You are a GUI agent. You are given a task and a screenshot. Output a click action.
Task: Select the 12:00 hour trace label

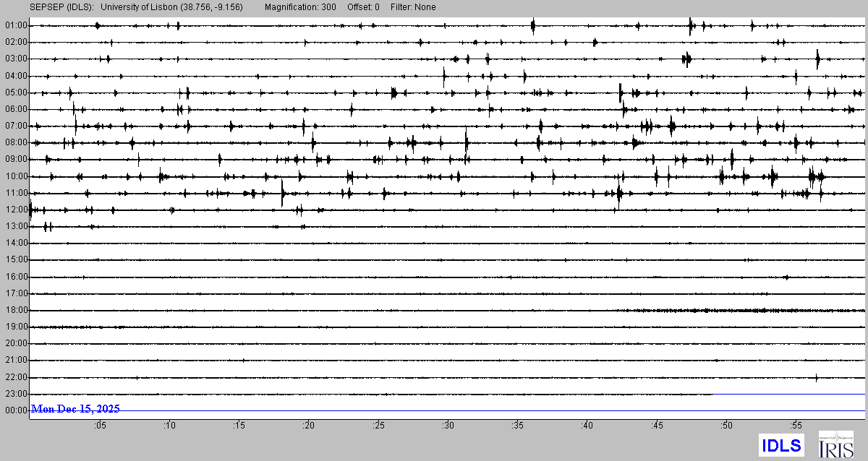tap(15, 210)
